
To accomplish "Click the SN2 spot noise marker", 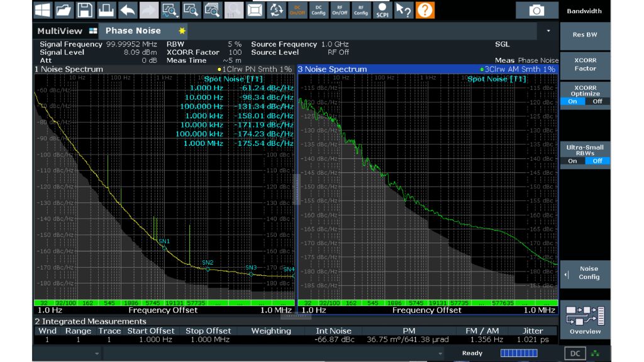I will click(x=208, y=269).
